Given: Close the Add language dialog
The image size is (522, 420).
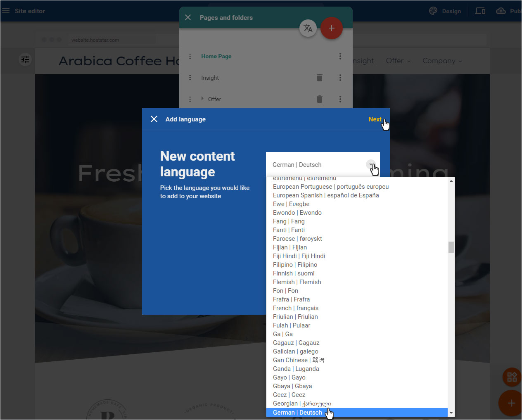Looking at the screenshot, I should click(154, 119).
